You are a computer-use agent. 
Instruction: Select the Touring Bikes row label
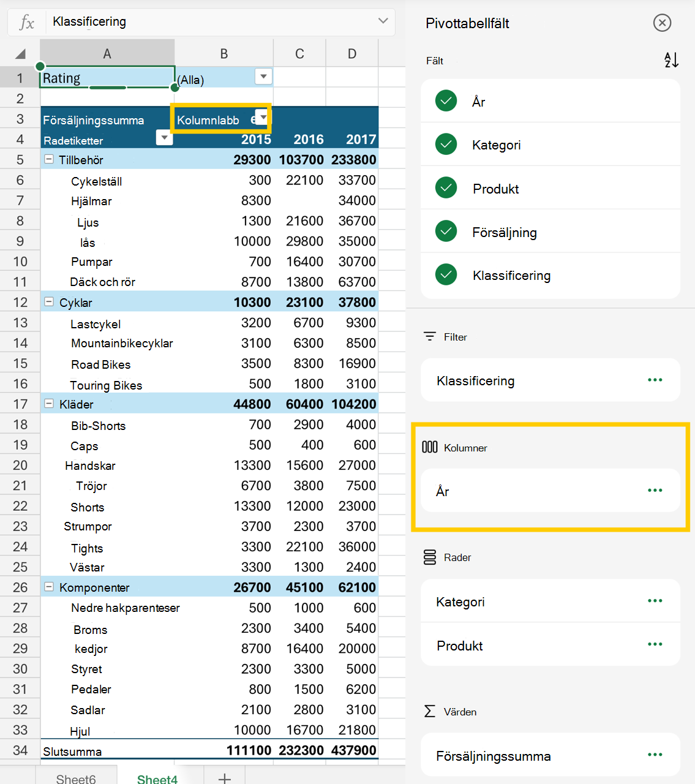click(106, 385)
